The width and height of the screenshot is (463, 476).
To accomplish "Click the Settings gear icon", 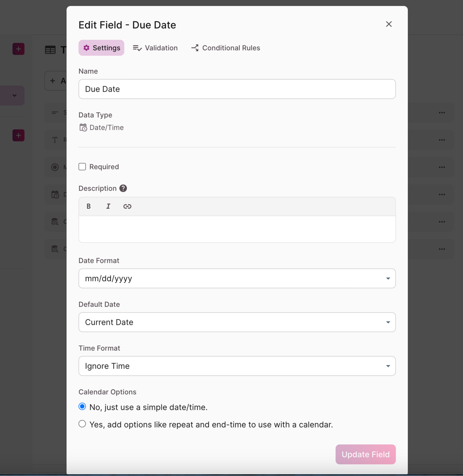I will [86, 48].
